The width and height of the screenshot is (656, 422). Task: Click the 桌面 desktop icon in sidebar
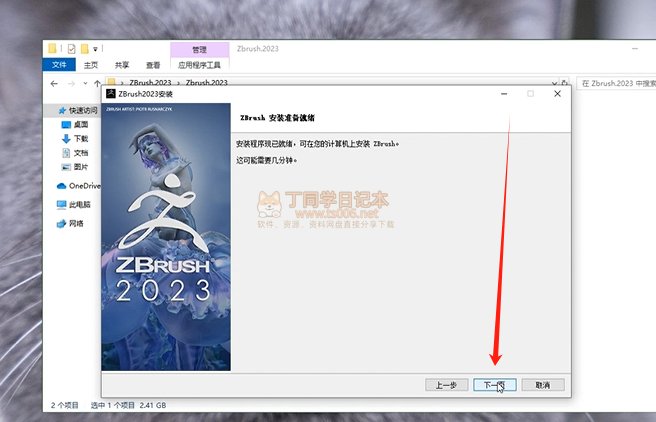[66, 125]
